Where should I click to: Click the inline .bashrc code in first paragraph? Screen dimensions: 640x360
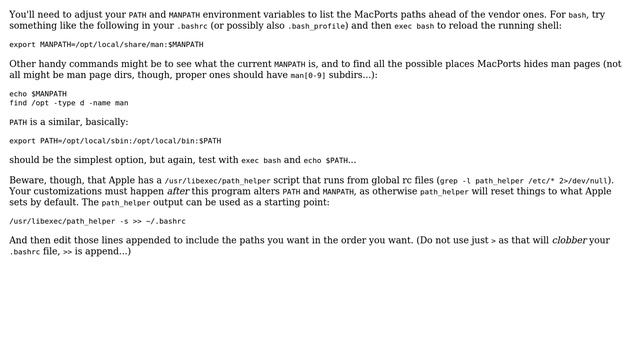pos(192,26)
